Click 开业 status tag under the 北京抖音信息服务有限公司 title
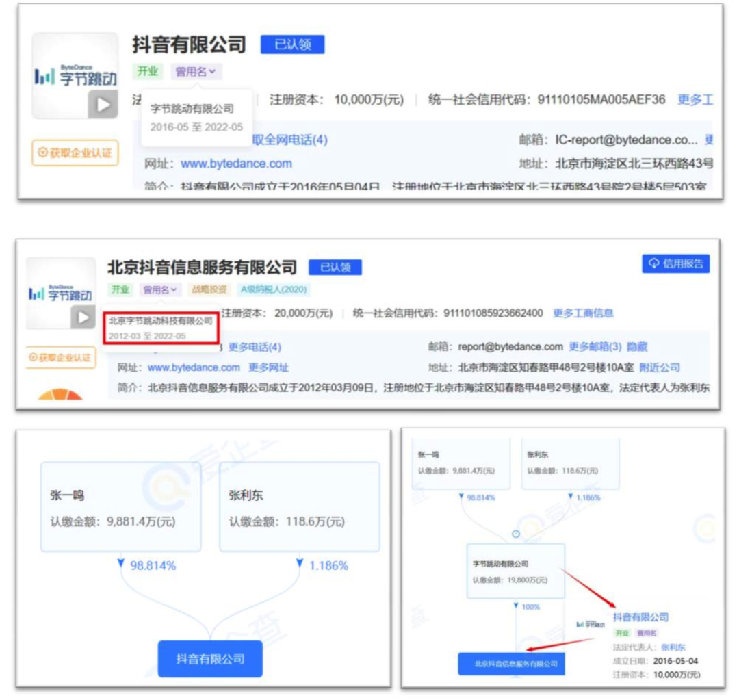 coord(120,289)
